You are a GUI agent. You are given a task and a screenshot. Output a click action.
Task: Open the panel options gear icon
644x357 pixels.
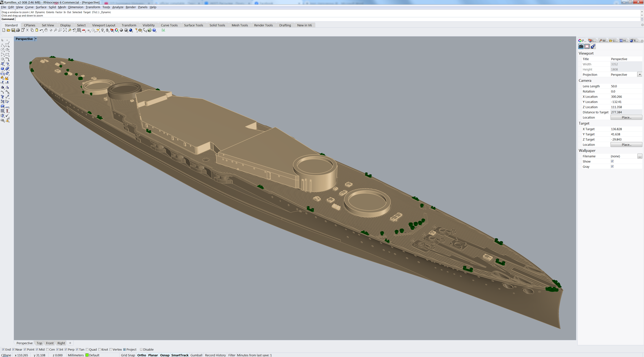[642, 41]
